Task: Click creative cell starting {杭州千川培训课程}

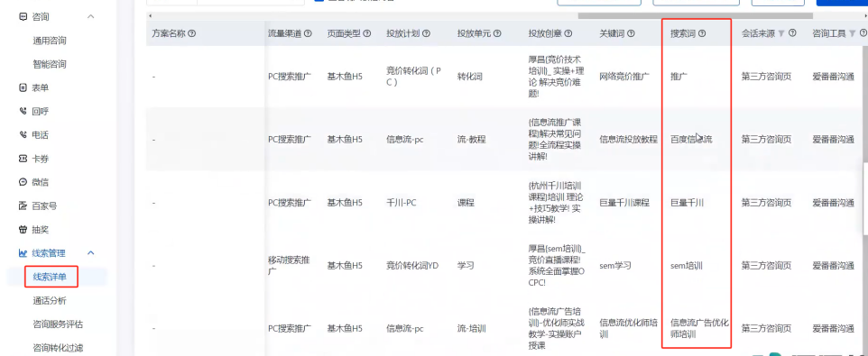Action: pyautogui.click(x=556, y=203)
